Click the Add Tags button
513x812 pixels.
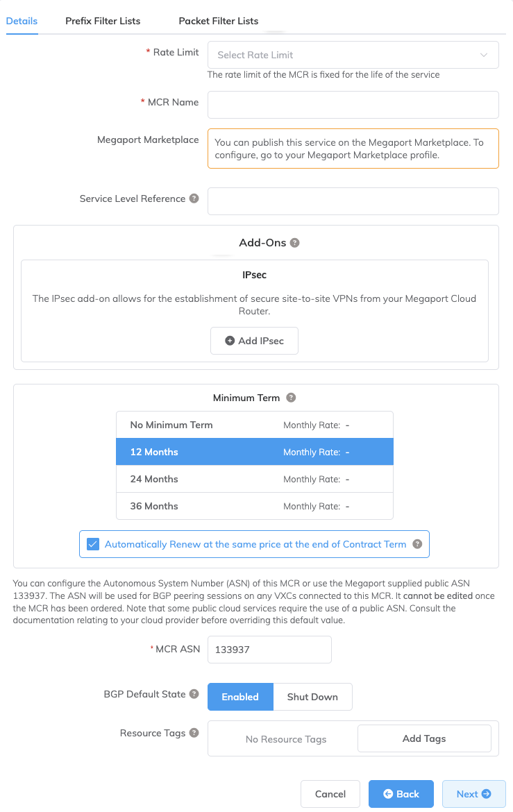[424, 738]
